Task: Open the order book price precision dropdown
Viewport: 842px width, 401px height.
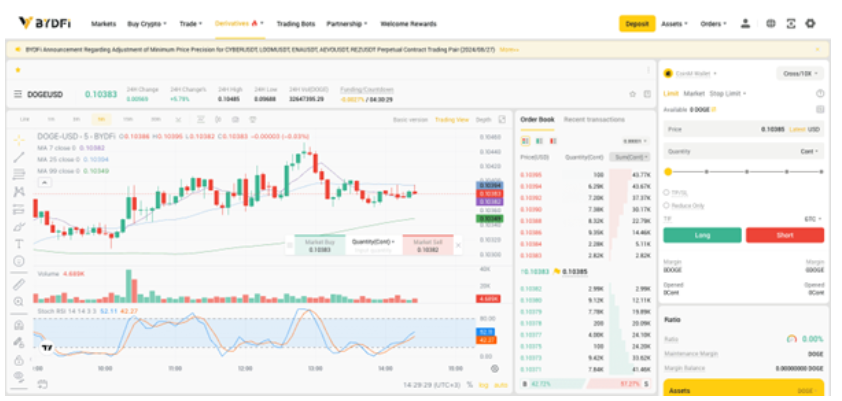Action: pos(636,141)
